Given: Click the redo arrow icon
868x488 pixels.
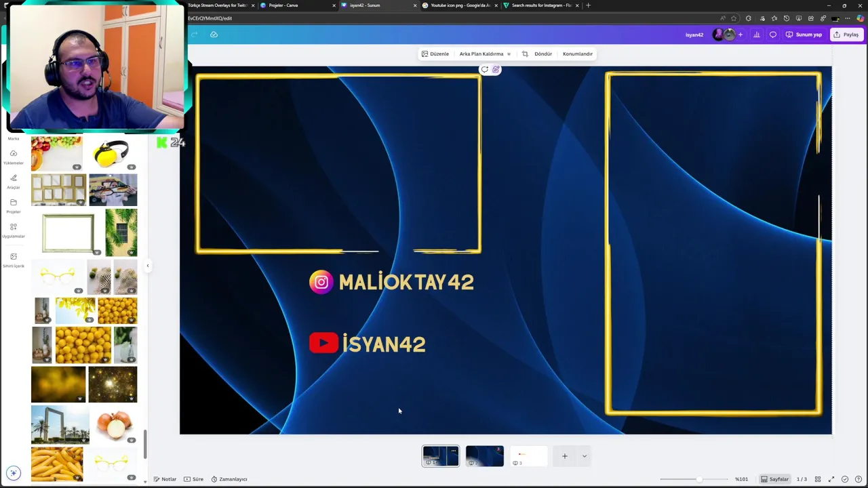Looking at the screenshot, I should (194, 35).
